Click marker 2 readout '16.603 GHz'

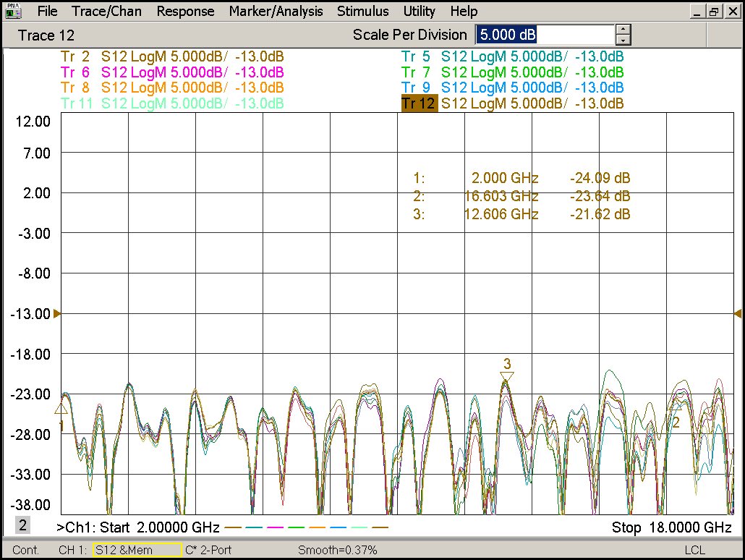[501, 196]
